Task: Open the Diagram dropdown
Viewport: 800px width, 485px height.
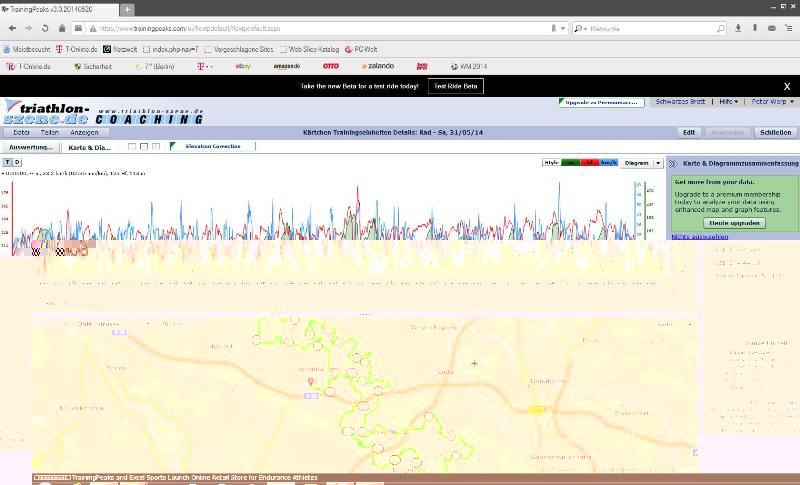Action: point(641,162)
